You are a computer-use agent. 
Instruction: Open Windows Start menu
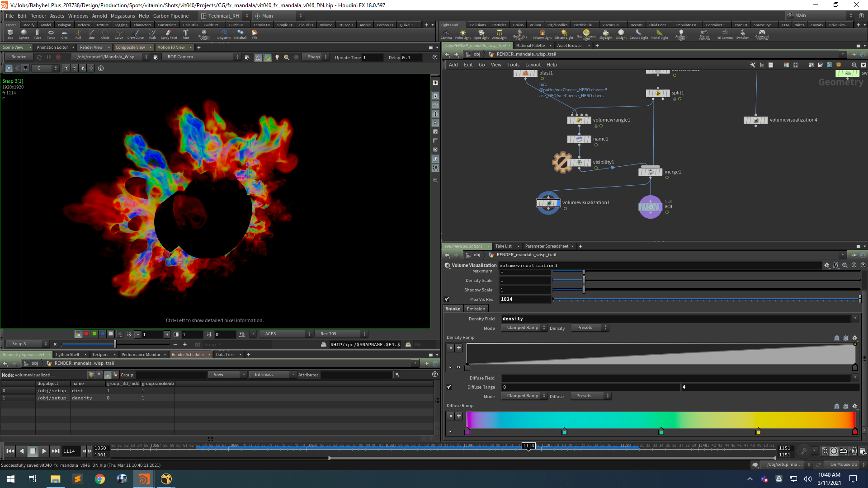(x=11, y=479)
